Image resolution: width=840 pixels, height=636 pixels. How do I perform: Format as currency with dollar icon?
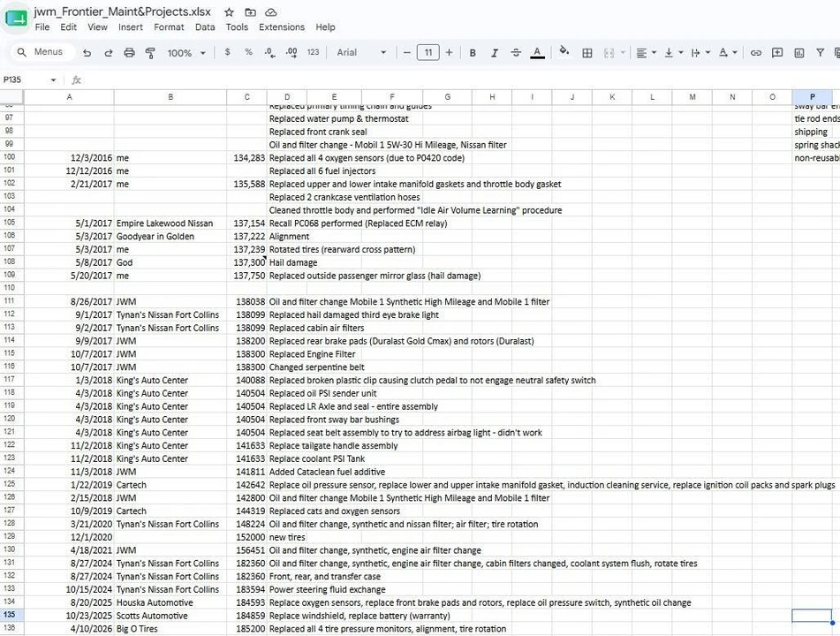pos(228,52)
